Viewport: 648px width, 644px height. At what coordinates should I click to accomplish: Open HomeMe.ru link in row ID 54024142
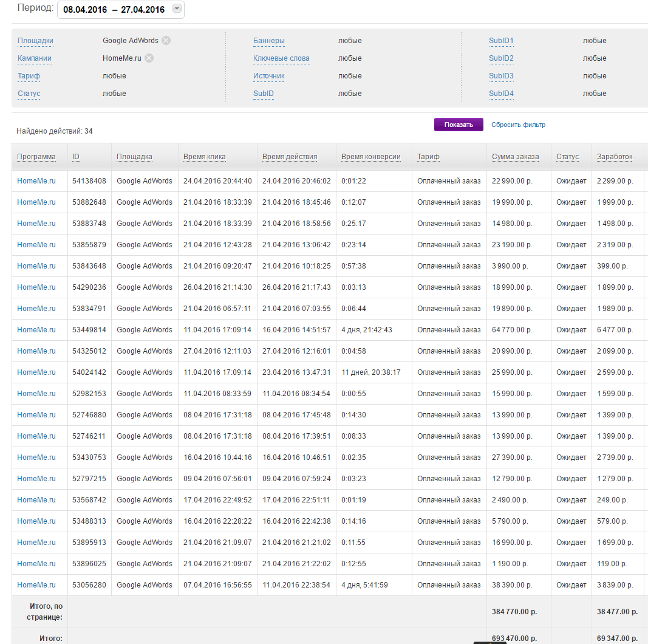coord(36,372)
